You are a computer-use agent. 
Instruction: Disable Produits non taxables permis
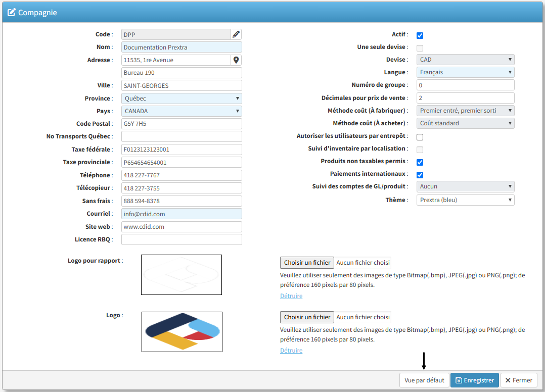420,162
